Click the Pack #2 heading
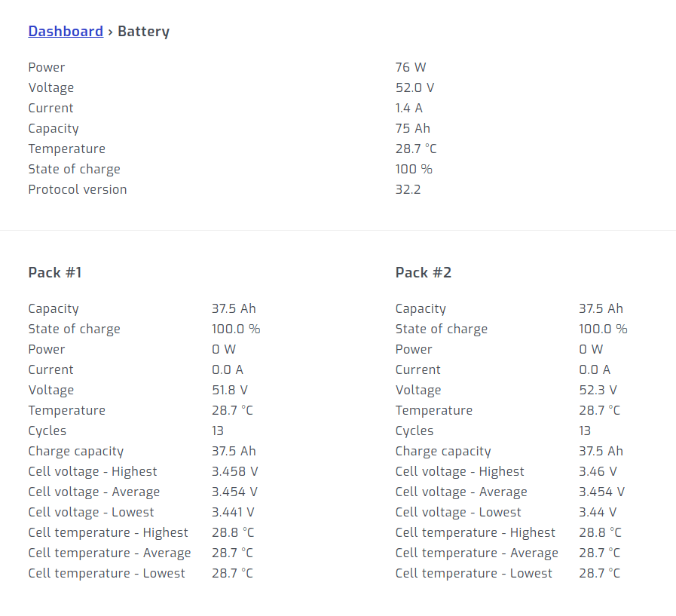The height and width of the screenshot is (616, 676). tap(423, 272)
